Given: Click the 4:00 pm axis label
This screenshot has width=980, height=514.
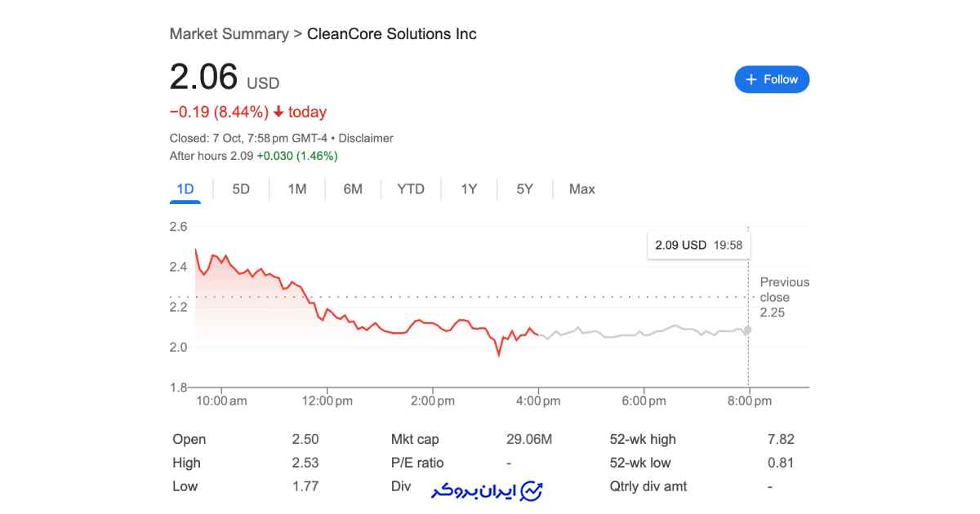Looking at the screenshot, I should [x=539, y=401].
